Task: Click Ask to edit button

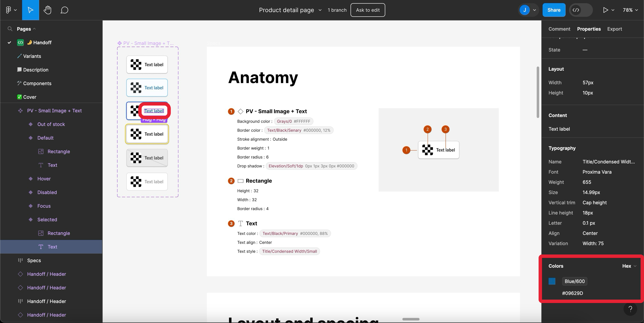Action: tap(368, 10)
